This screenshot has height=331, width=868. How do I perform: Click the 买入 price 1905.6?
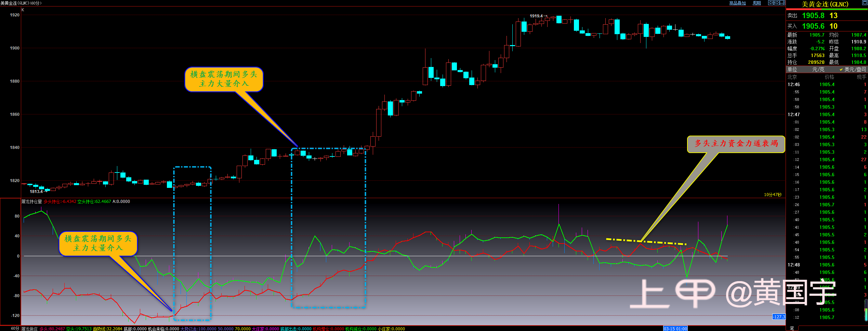(x=813, y=26)
